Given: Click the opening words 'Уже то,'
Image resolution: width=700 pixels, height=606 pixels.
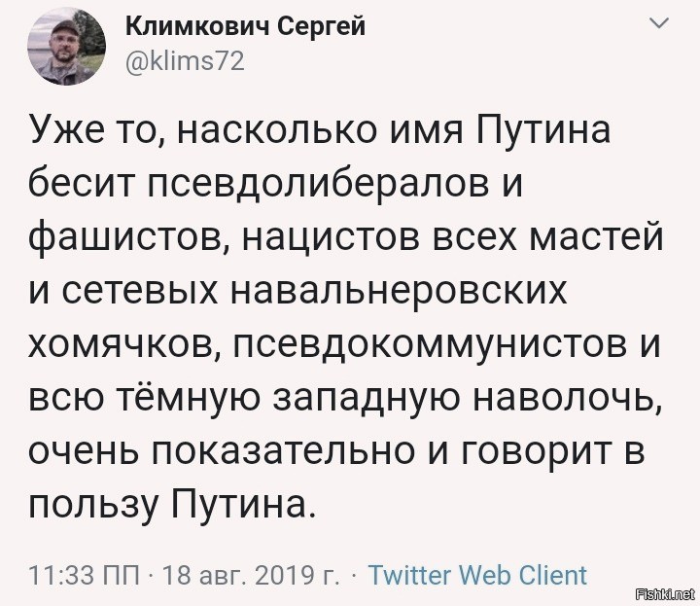Looking at the screenshot, I should (x=95, y=130).
